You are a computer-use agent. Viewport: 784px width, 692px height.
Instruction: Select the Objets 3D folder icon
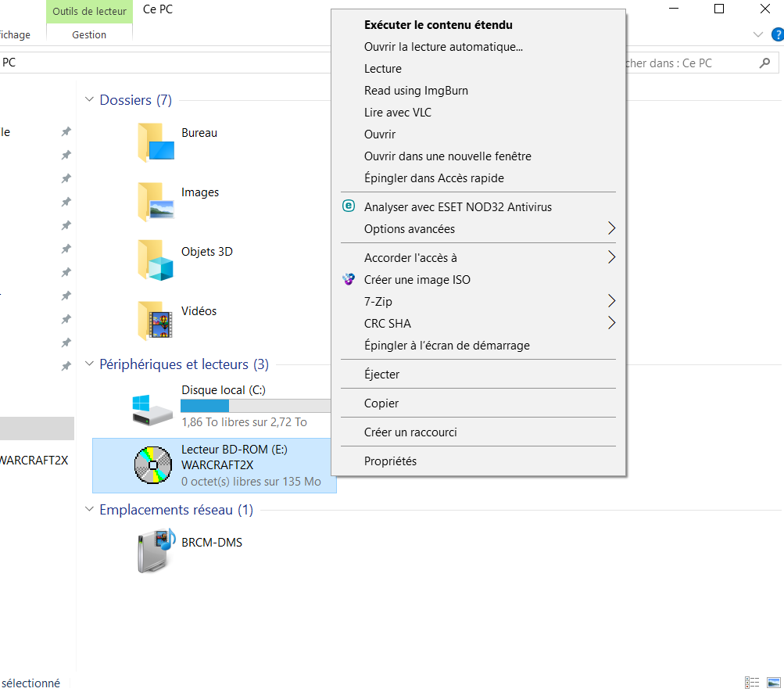point(156,260)
